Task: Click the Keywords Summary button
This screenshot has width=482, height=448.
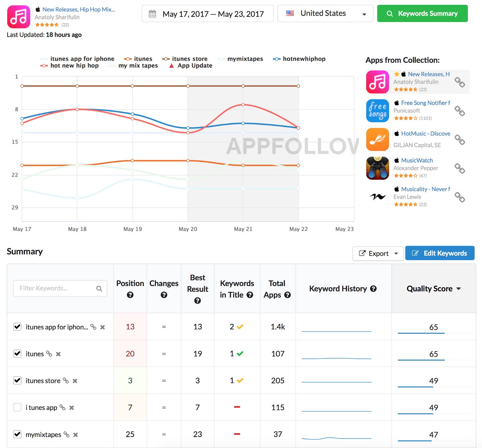Action: tap(422, 14)
